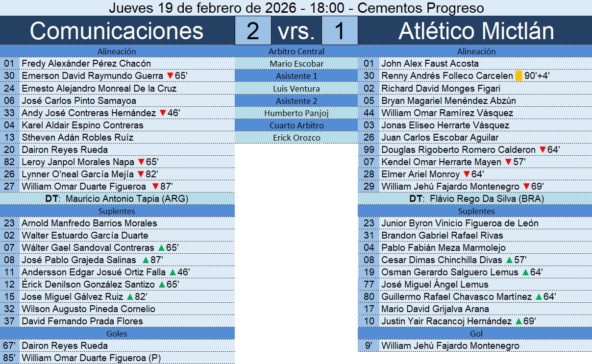The height and width of the screenshot is (364, 592).
Task: Click the yellow card icon beside Renny Folleco
Action: (518, 76)
